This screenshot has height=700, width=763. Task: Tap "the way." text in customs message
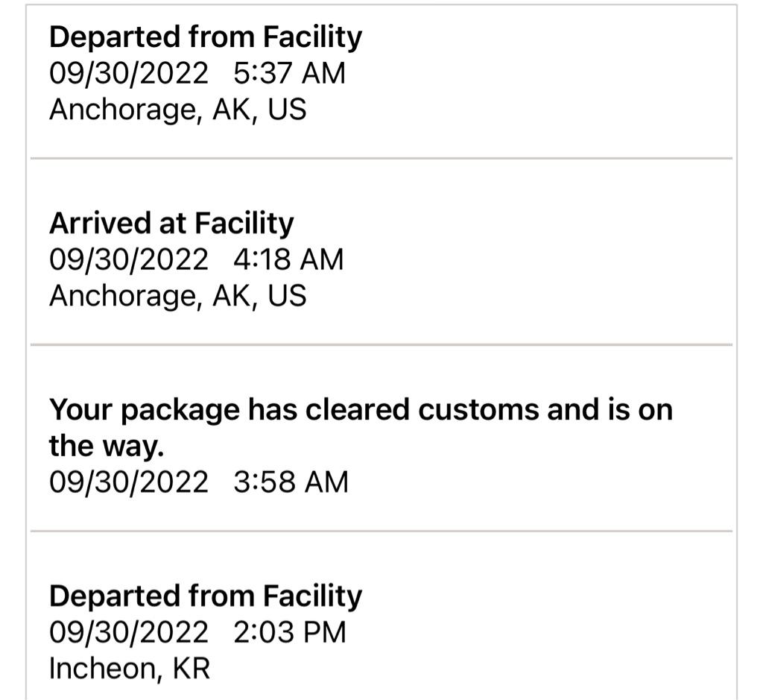point(106,447)
